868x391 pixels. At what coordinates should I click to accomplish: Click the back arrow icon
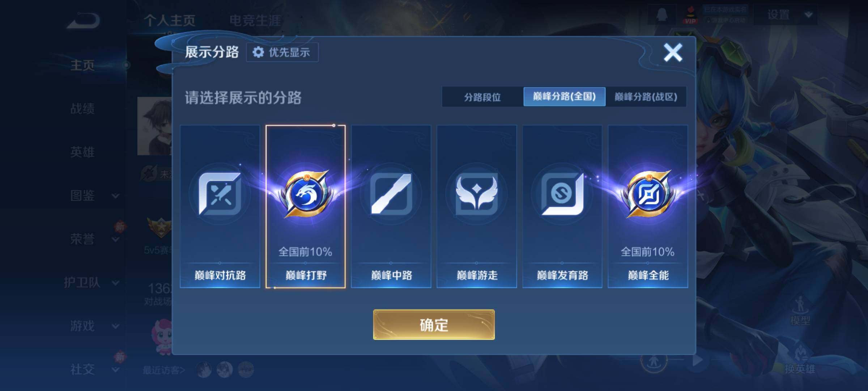click(84, 21)
